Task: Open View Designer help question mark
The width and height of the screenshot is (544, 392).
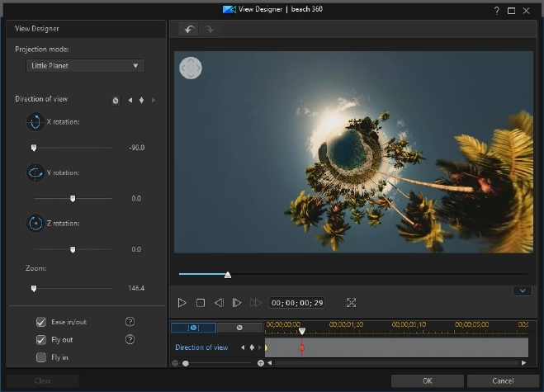Action: 497,11
